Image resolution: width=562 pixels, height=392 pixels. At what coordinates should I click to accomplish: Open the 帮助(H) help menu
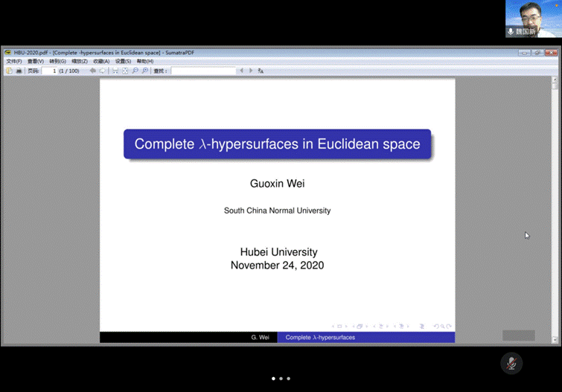145,62
